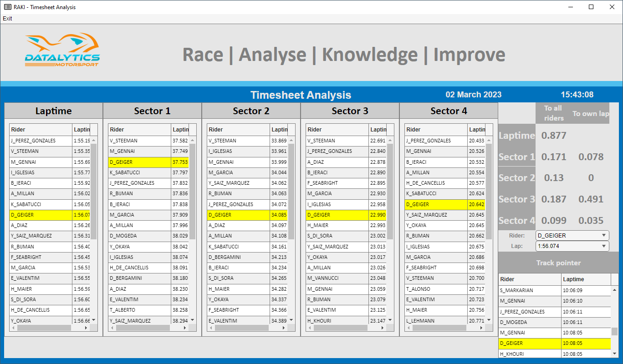Click the Datalytics Motorsport logo

point(62,50)
